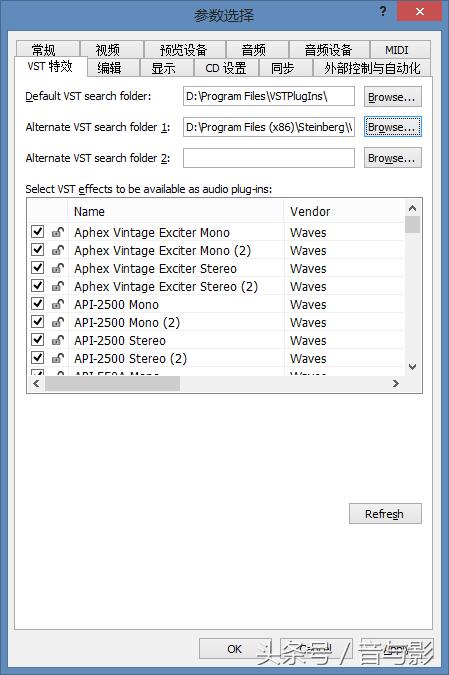
Task: Click lock icon beside API-2500 Stereo
Action: [58, 341]
